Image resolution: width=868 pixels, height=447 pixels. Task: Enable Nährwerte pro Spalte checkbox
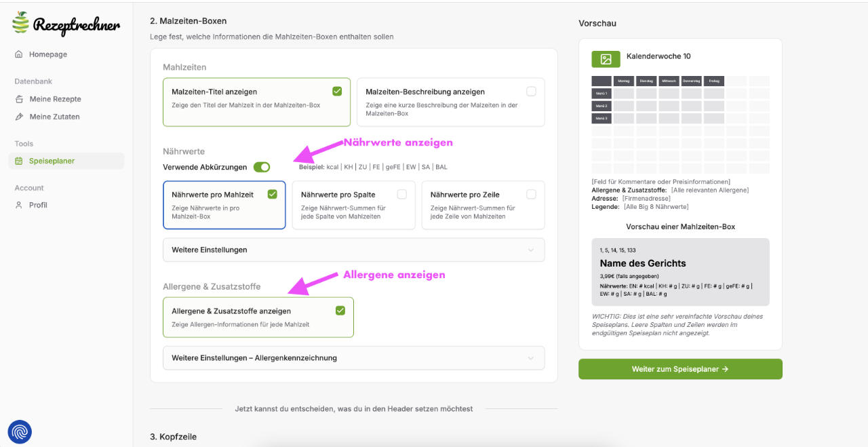[401, 194]
